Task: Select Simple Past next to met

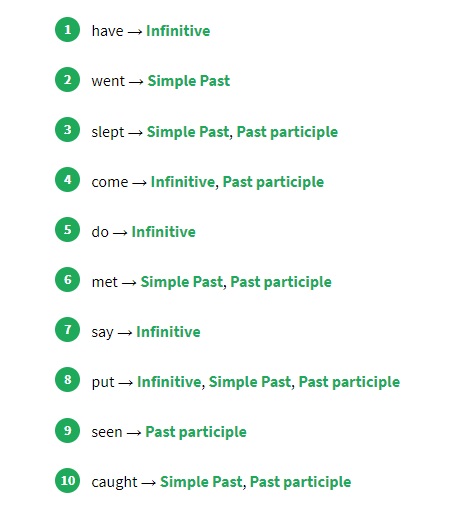Action: tap(182, 282)
